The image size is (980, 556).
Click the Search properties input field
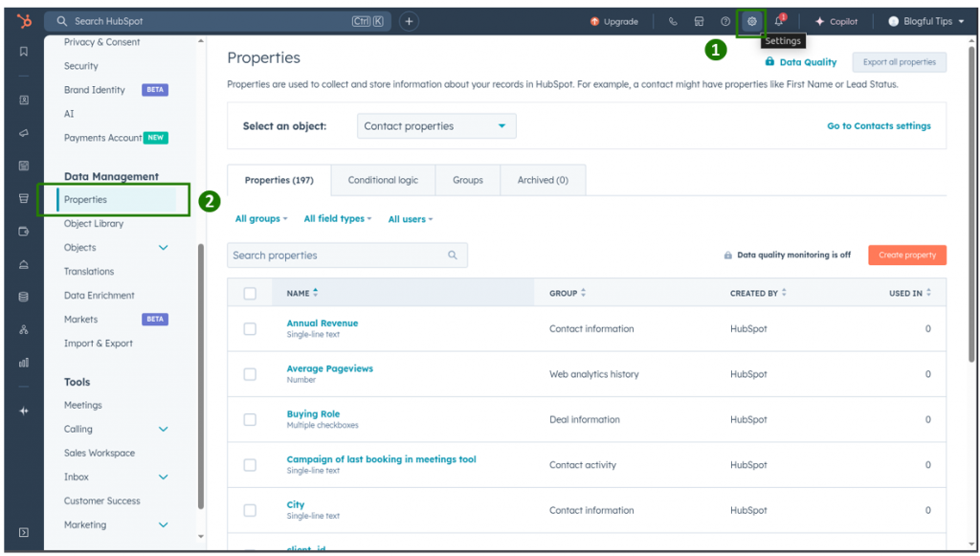(346, 255)
